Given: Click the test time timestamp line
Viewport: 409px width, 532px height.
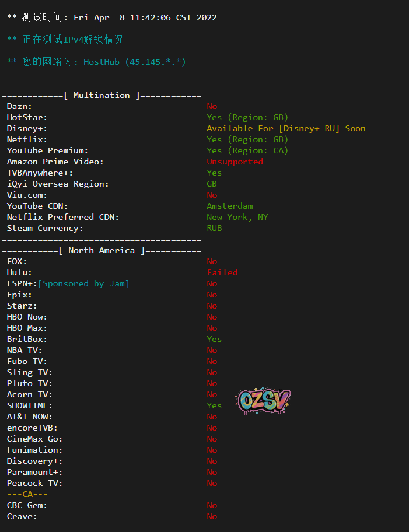Looking at the screenshot, I should 112,17.
